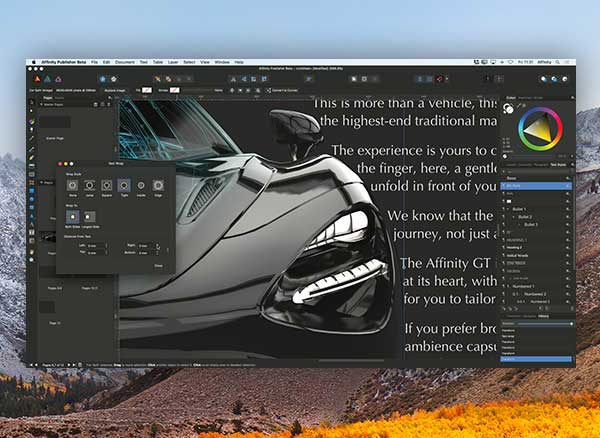The height and width of the screenshot is (438, 600).
Task: Switch to the History tab
Action: 543,316
